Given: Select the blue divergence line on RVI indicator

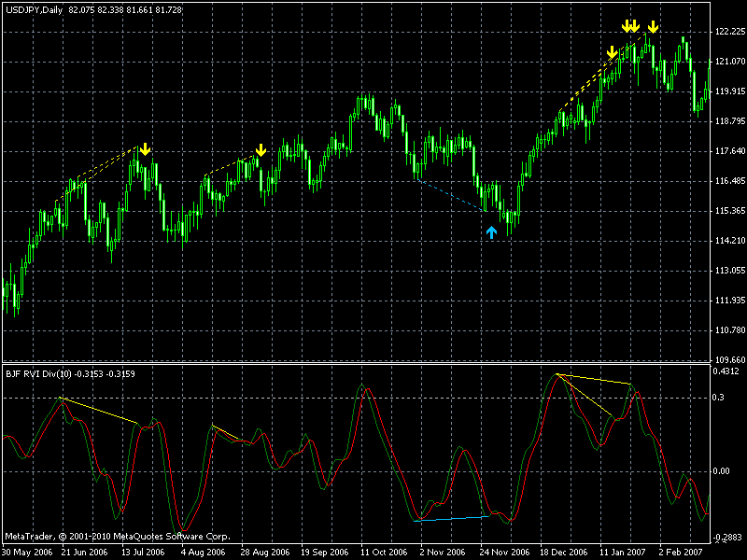Looking at the screenshot, I should click(451, 519).
